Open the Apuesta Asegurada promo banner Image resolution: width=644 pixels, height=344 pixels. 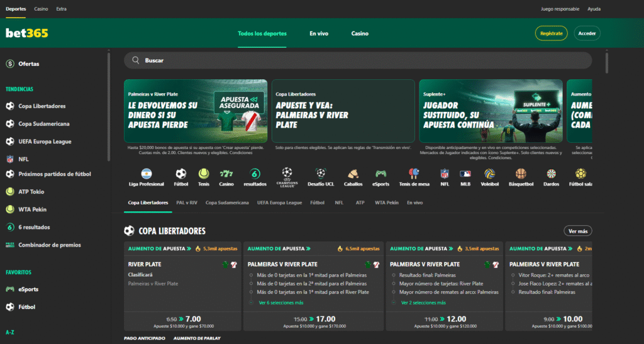196,111
